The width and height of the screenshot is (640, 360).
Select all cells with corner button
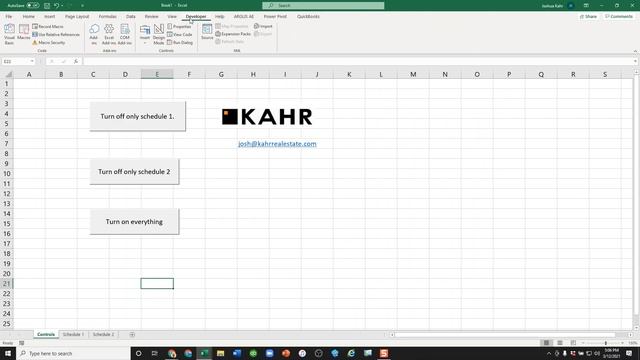click(7, 74)
